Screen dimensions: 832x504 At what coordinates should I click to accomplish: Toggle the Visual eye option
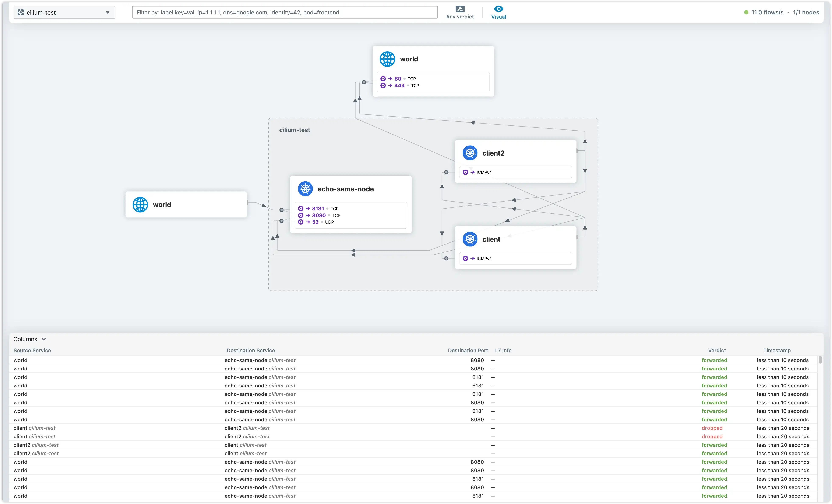pyautogui.click(x=498, y=12)
